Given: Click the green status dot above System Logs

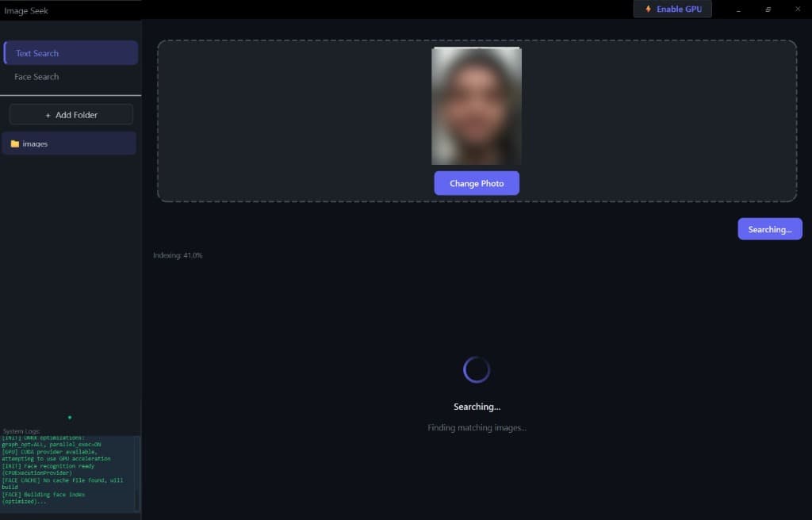Looking at the screenshot, I should tap(70, 417).
